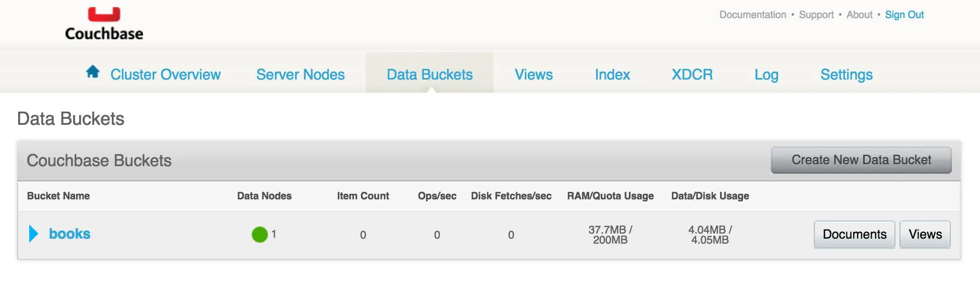The image size is (980, 294).
Task: Open the Documentation link
Action: pos(752,15)
